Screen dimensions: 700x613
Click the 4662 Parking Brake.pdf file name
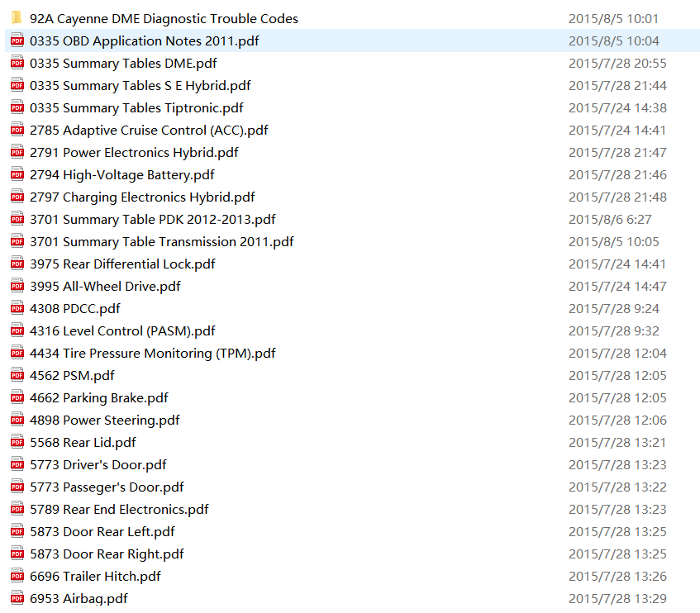click(98, 397)
